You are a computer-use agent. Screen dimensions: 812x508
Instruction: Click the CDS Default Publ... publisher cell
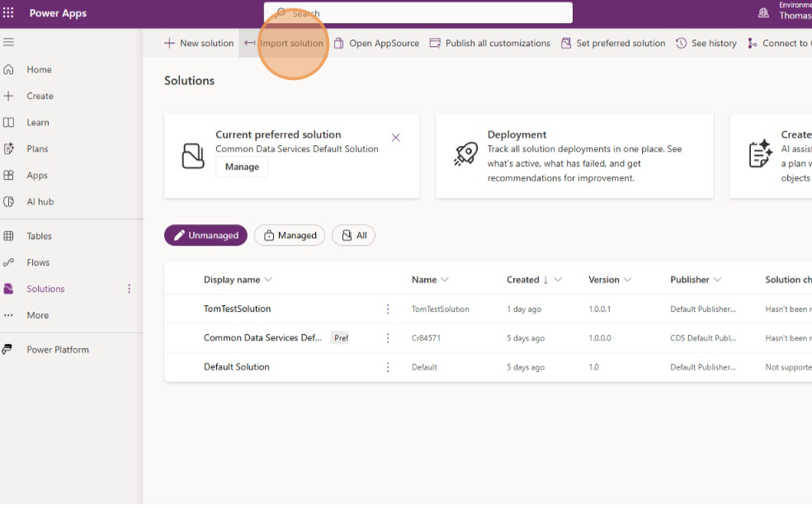[703, 338]
